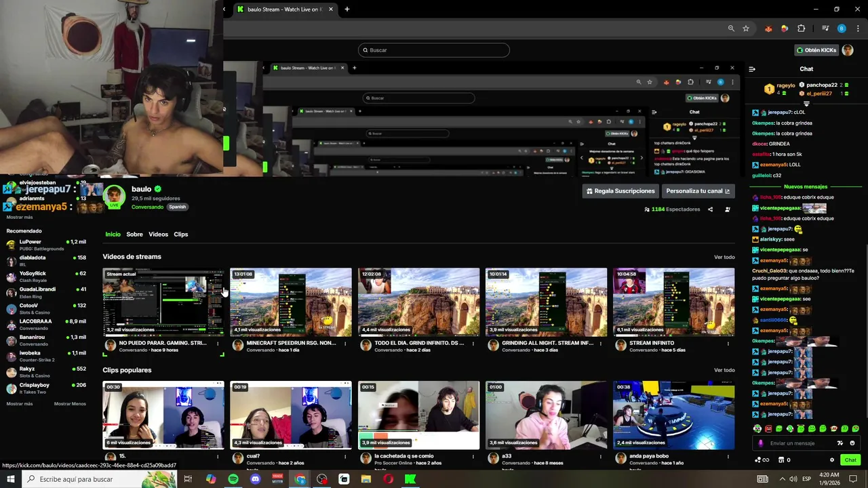This screenshot has height=488, width=868.
Task: Switch to the Clips tab
Action: 181,235
